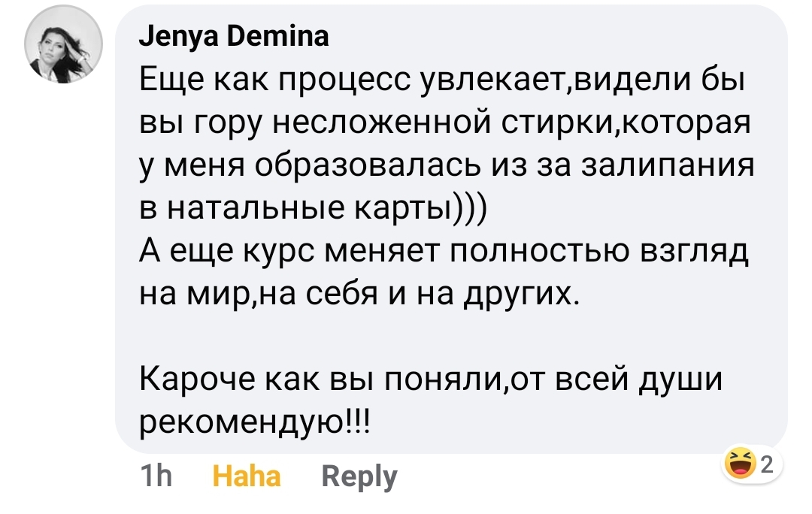Click the first line starting "Еще как процесс"
The height and width of the screenshot is (514, 812).
click(x=442, y=81)
